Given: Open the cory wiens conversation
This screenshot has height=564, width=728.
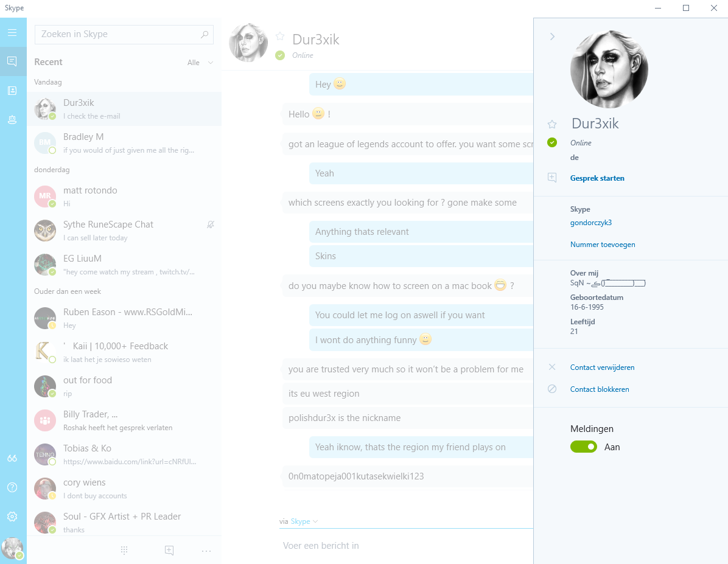Looking at the screenshot, I should pyautogui.click(x=124, y=489).
